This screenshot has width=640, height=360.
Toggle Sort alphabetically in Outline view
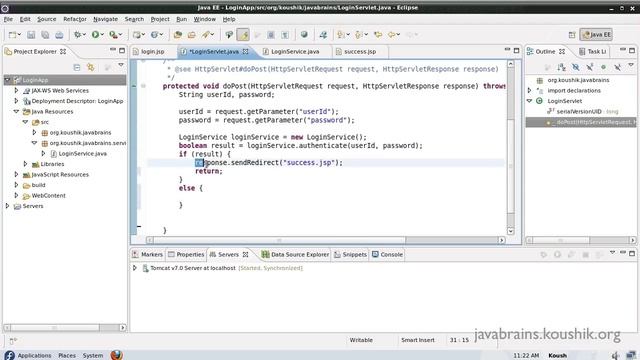click(562, 67)
